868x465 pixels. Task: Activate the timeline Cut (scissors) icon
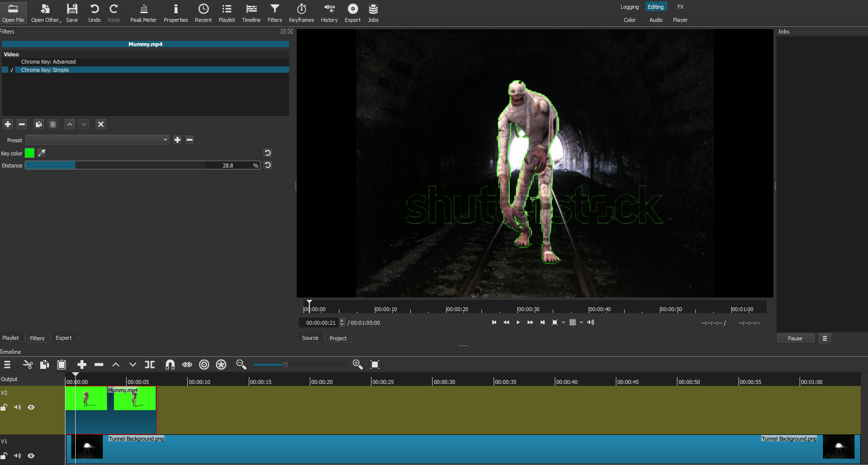click(x=28, y=364)
